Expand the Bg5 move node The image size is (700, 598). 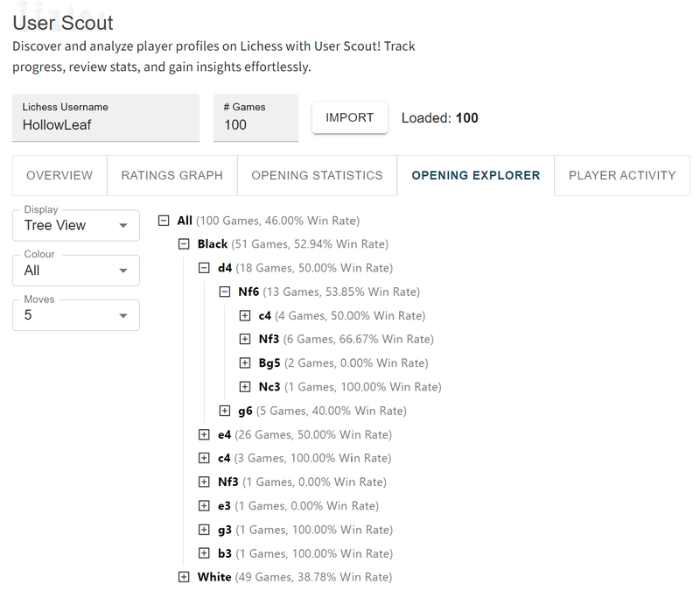[x=245, y=362]
